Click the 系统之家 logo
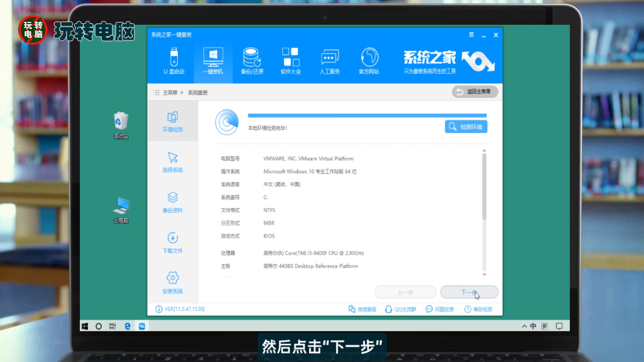The height and width of the screenshot is (362, 644). click(x=449, y=62)
